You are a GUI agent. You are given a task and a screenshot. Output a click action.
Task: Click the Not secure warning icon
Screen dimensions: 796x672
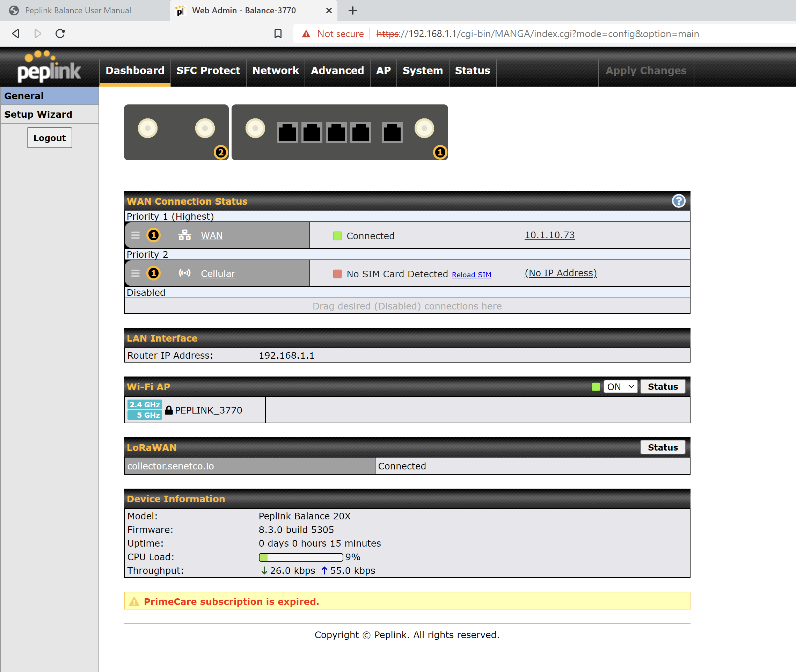point(306,34)
